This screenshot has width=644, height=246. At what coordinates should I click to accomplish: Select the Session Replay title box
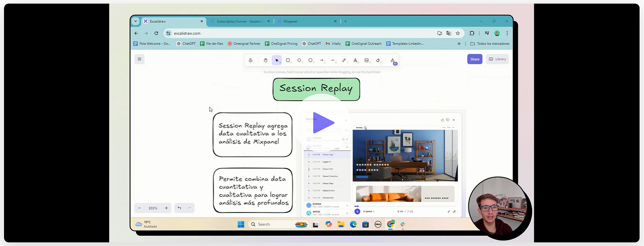click(x=316, y=89)
